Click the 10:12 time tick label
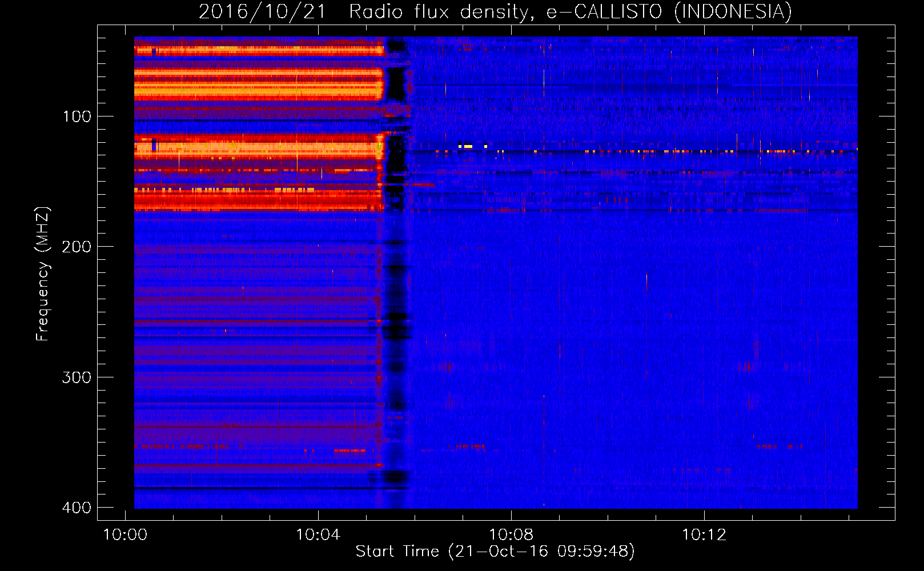Screen dimensions: 924x571 [704, 535]
